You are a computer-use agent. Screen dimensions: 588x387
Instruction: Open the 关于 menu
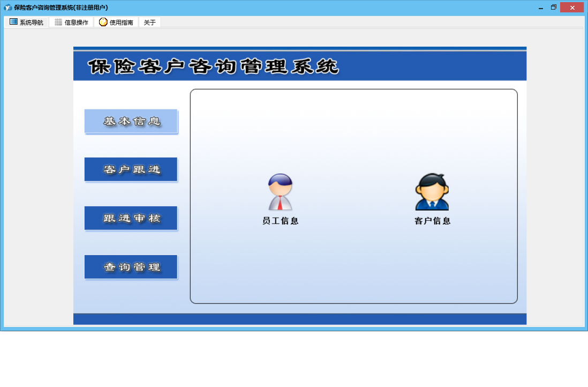click(x=149, y=22)
